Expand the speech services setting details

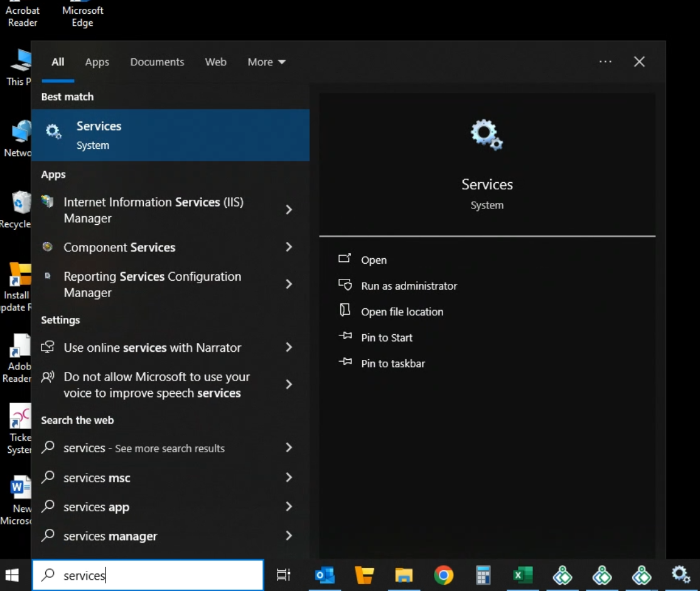click(x=289, y=384)
